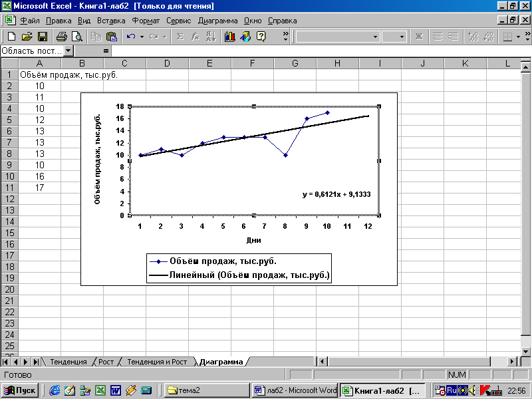The image size is (532, 399).
Task: Open the Name Box chart objects dropdown
Action: click(x=68, y=51)
